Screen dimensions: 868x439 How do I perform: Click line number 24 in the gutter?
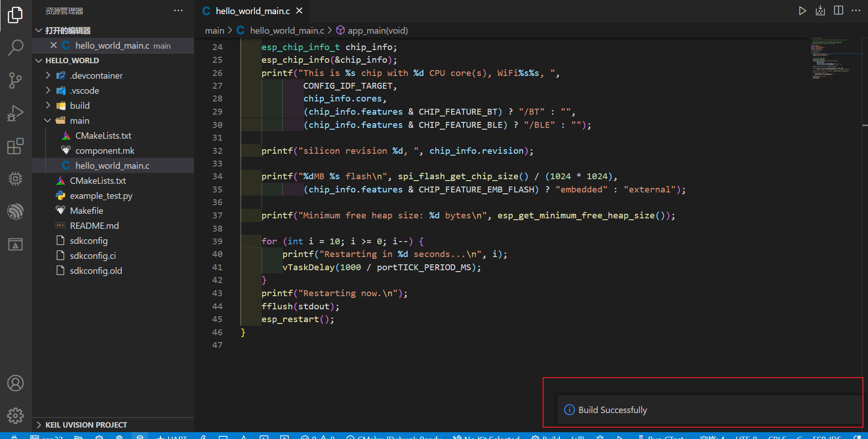point(218,47)
